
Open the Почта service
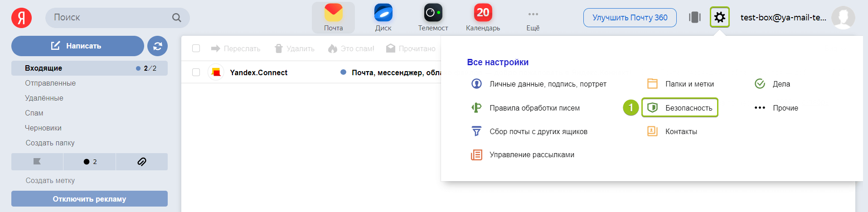(333, 18)
